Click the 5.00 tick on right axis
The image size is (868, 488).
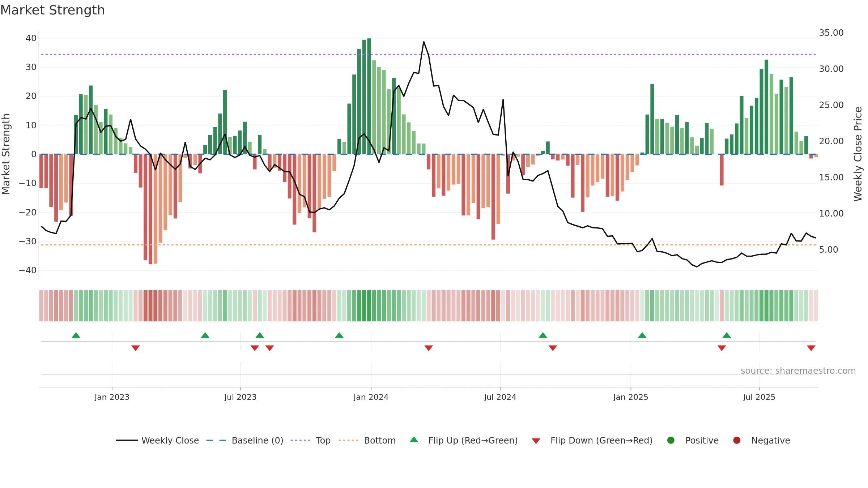coord(829,249)
